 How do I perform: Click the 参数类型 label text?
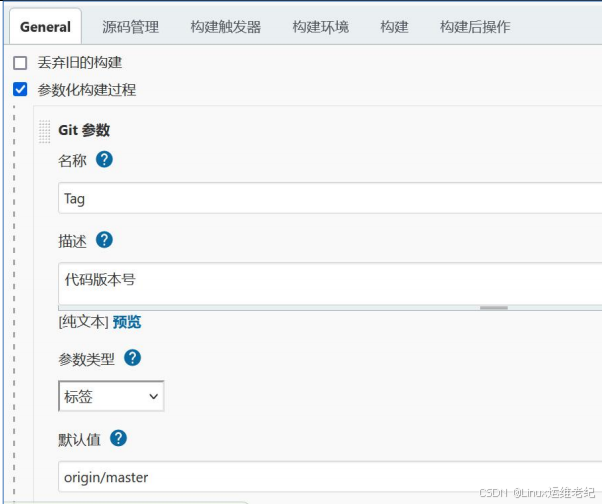[86, 359]
